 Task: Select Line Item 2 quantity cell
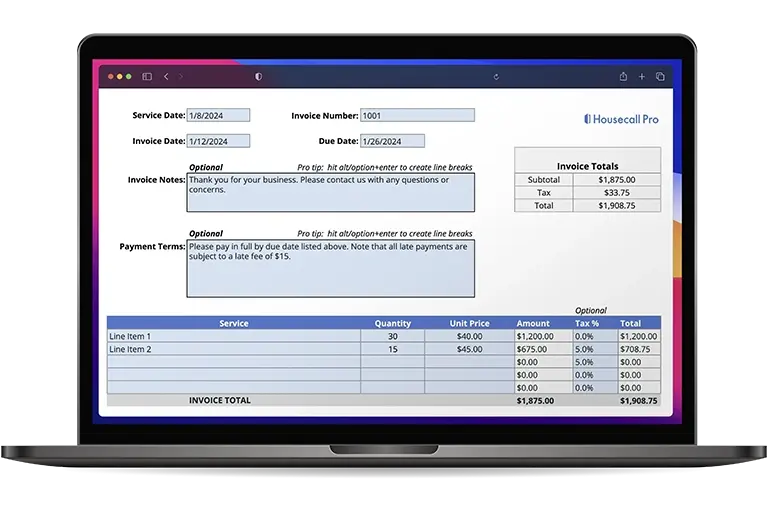[392, 350]
